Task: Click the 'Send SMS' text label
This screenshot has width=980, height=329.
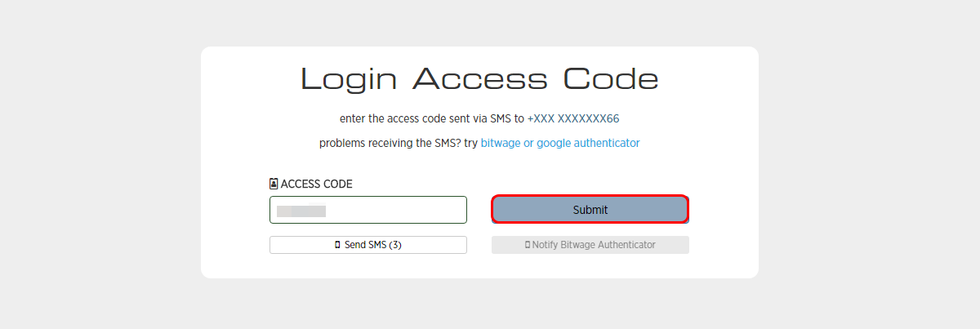Action: 365,245
